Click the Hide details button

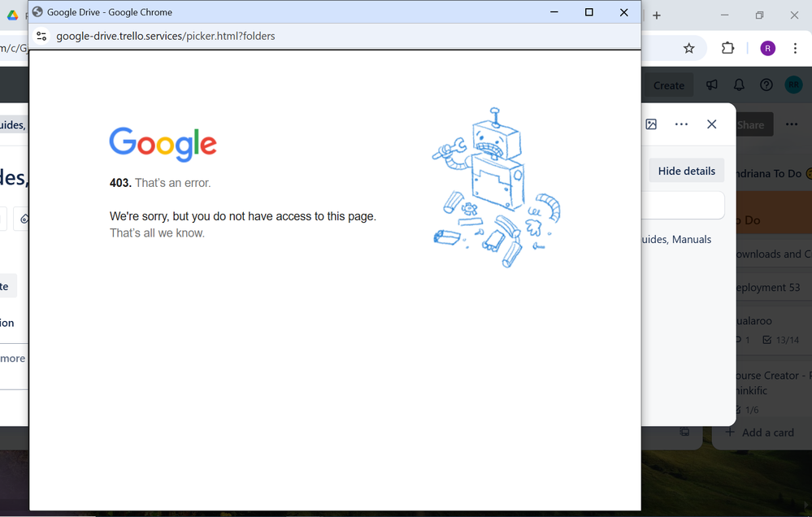click(686, 171)
